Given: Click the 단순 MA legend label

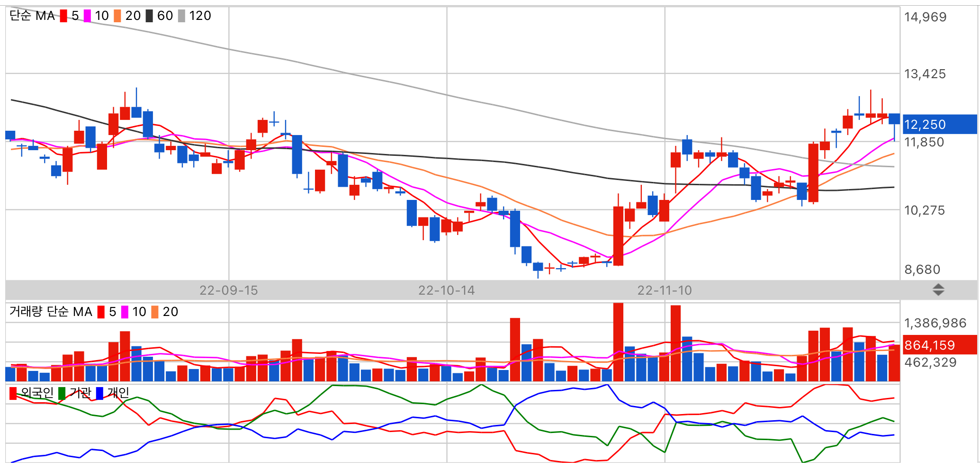Looking at the screenshot, I should [x=32, y=16].
